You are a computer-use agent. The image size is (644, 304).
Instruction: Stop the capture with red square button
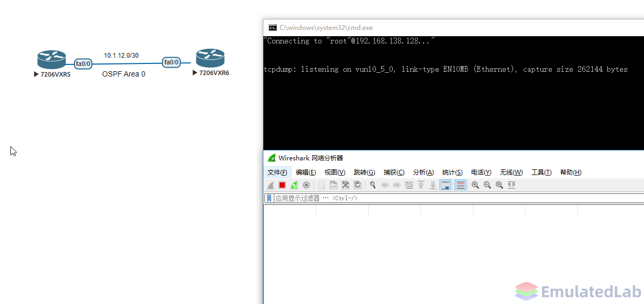click(282, 185)
